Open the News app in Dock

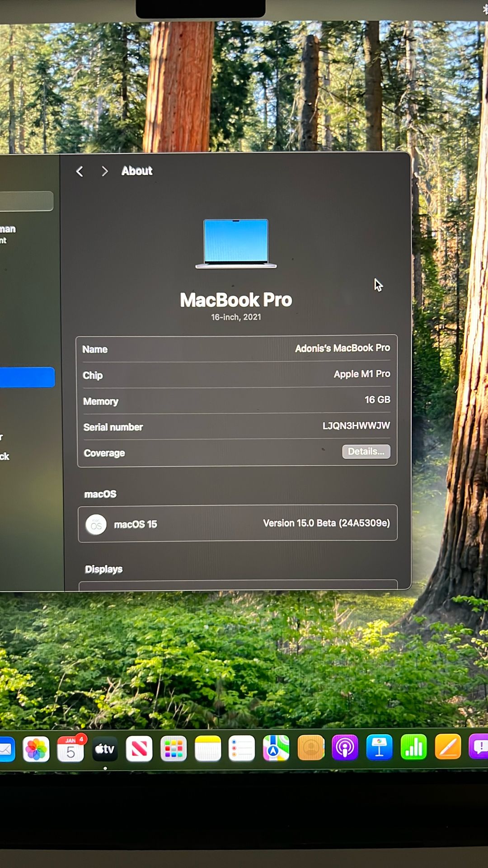[x=139, y=749]
